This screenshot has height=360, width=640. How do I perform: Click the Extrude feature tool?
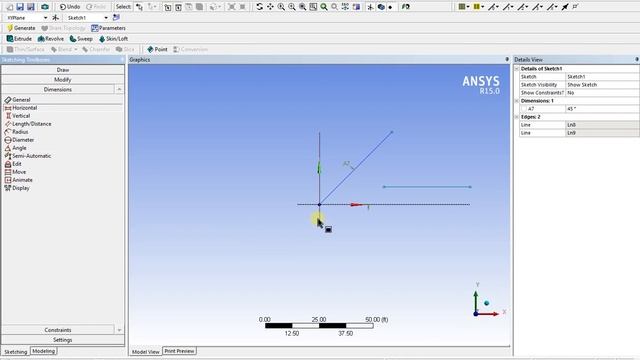19,39
